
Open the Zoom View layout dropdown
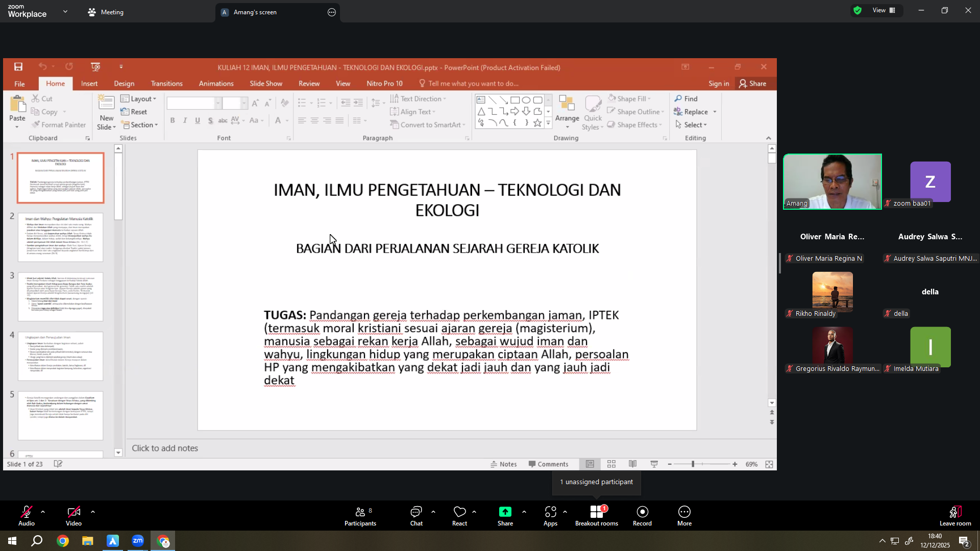884,10
